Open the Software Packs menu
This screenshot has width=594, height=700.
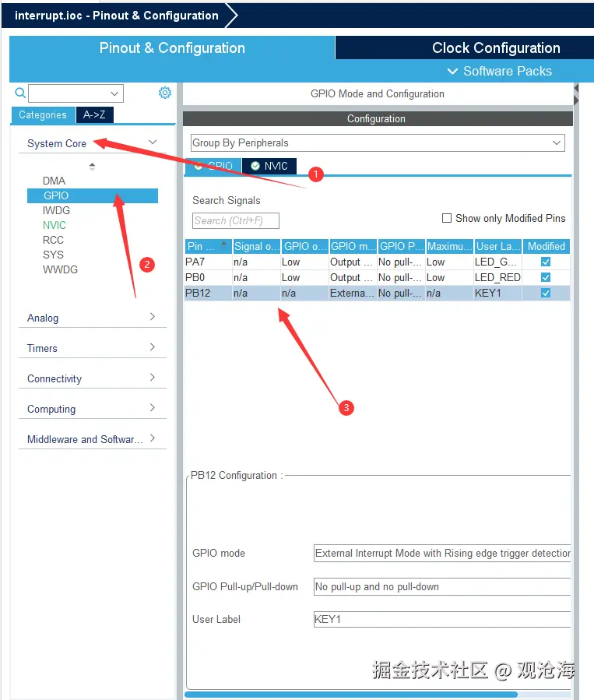(x=499, y=72)
